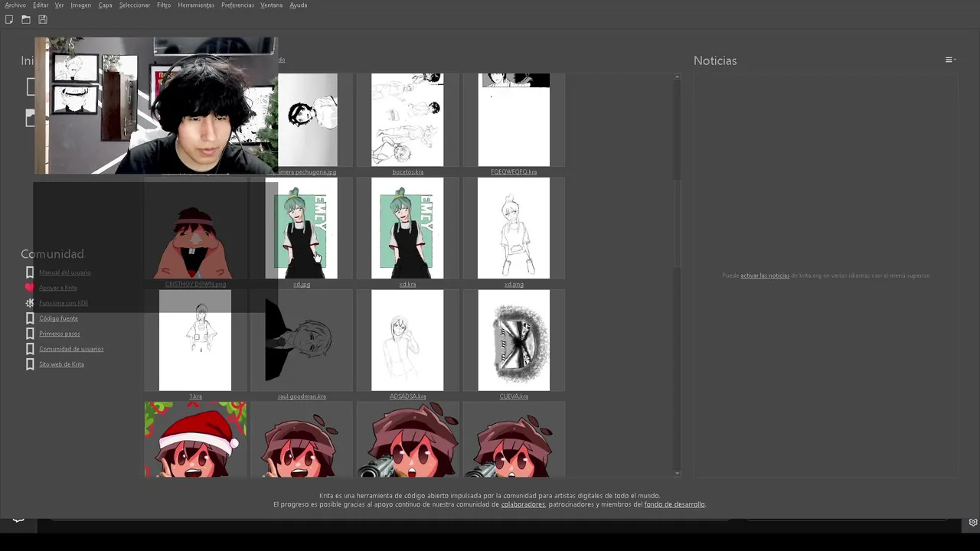Open the Capa menu

click(x=105, y=5)
